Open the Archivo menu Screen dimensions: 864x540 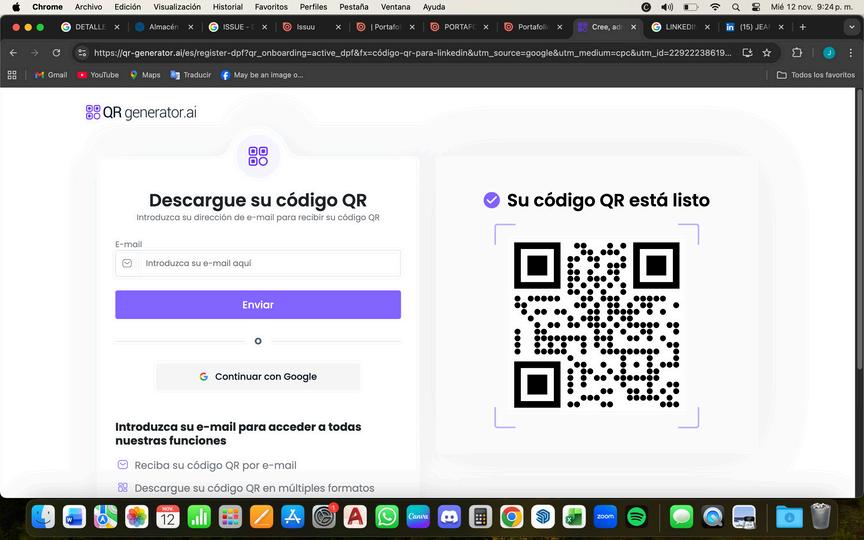[x=88, y=7]
